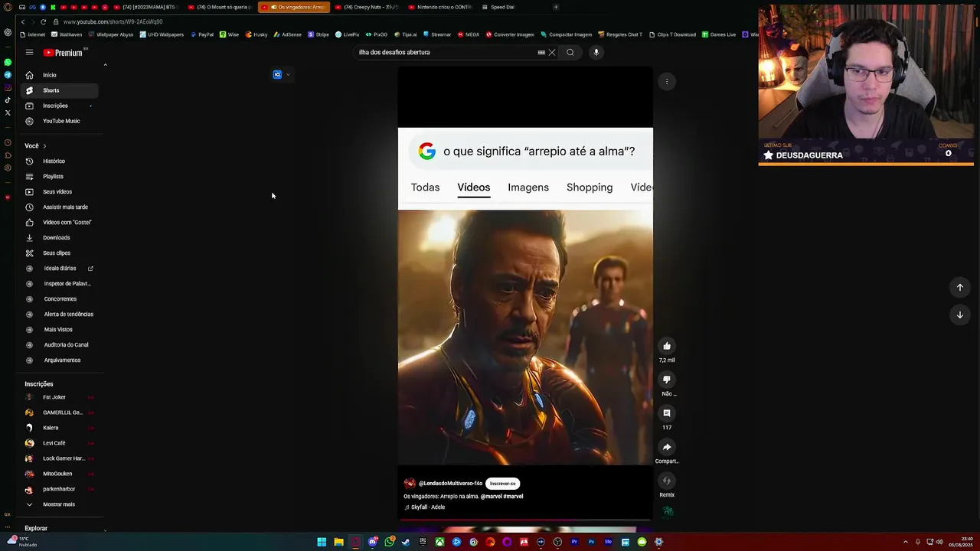Open Downloads in the sidebar
This screenshot has width=980, height=551.
click(x=59, y=238)
